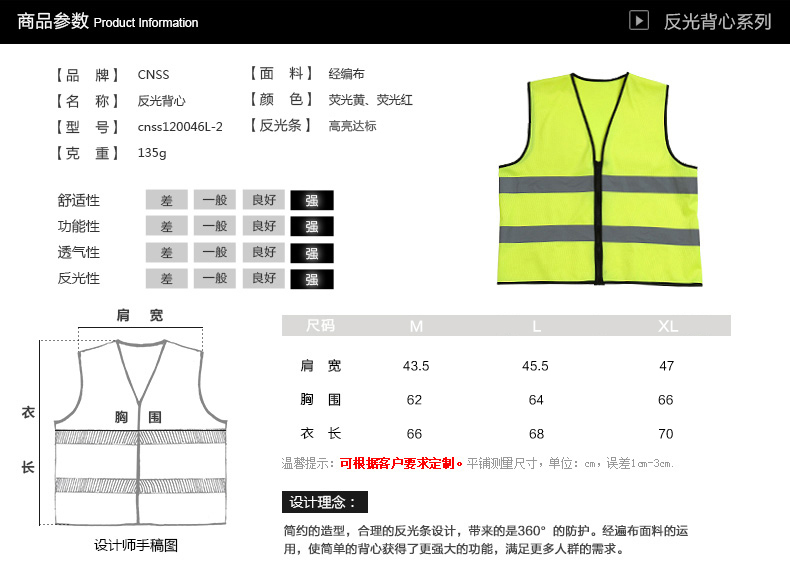Click the 商品参数 Product Information heading
790x563 pixels.
(108, 22)
